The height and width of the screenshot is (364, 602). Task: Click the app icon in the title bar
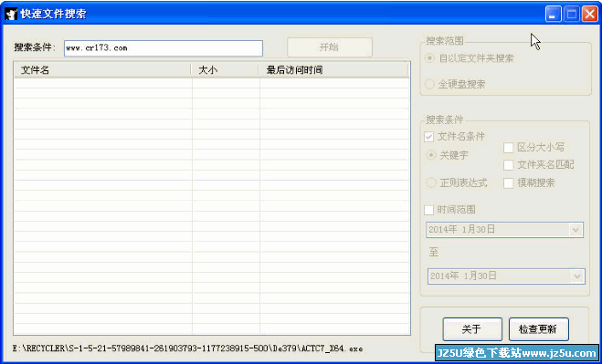[x=10, y=15]
